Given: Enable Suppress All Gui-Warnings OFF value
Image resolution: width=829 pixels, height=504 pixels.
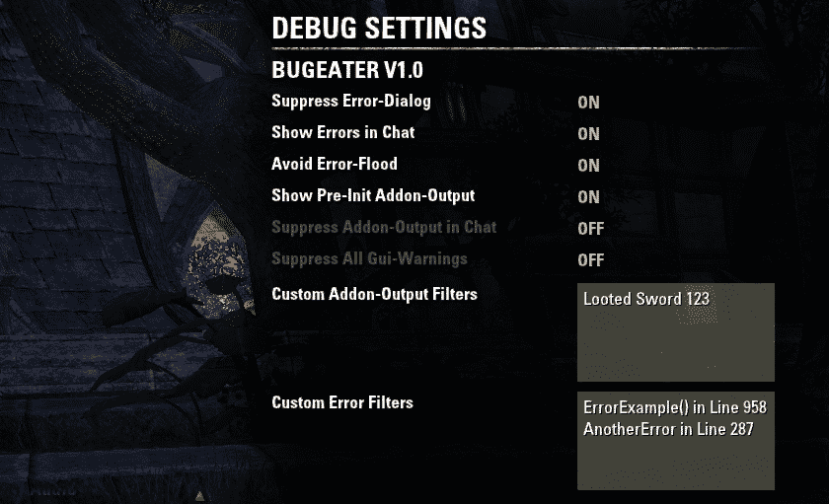Looking at the screenshot, I should pyautogui.click(x=590, y=260).
